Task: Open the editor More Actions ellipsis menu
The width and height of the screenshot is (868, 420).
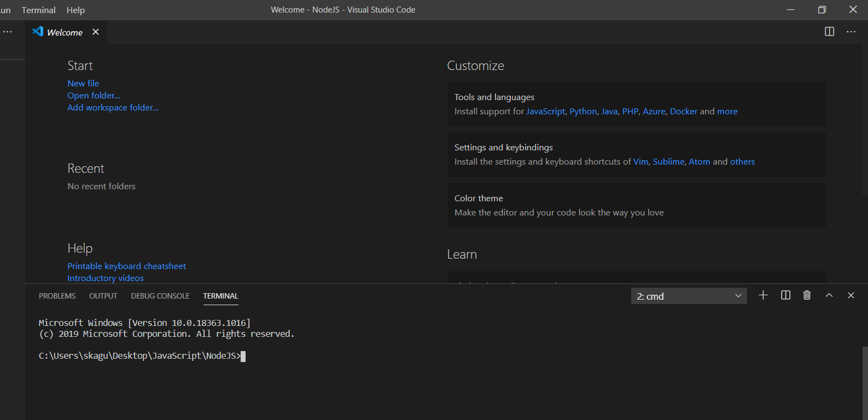Action: (851, 32)
